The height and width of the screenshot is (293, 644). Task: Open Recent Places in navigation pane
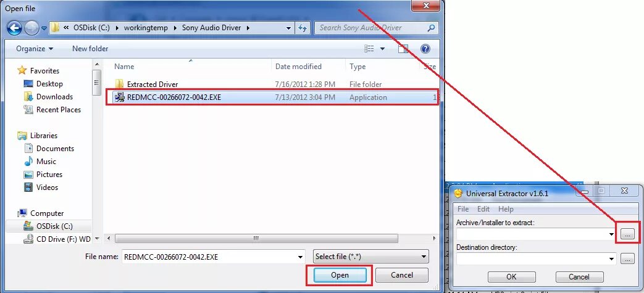pyautogui.click(x=58, y=110)
